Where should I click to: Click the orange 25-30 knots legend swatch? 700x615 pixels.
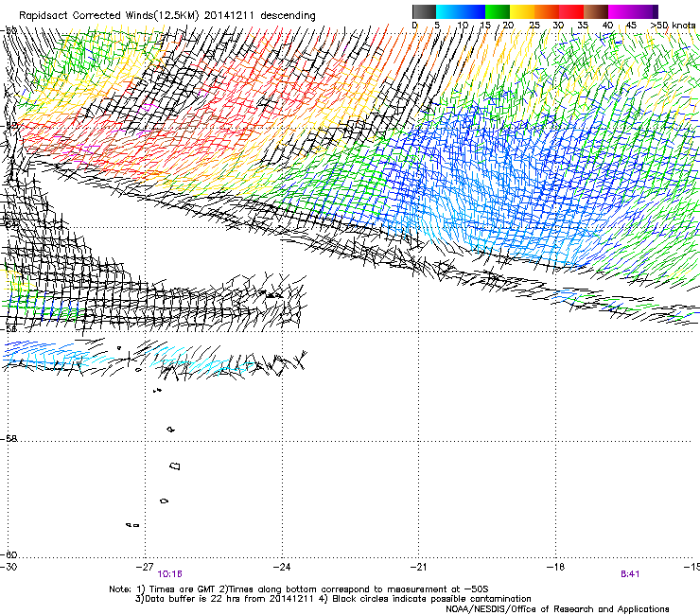547,11
